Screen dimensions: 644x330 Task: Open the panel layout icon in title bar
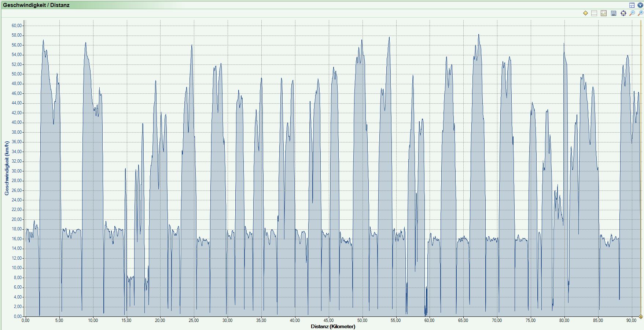(x=632, y=5)
